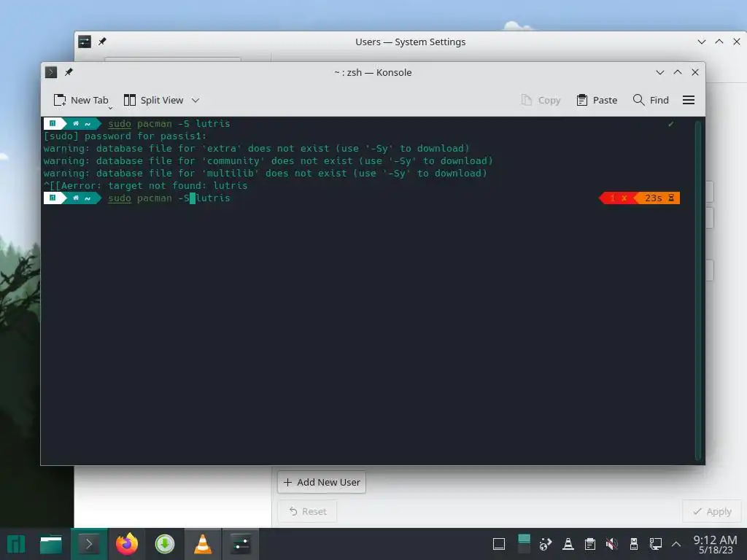Image resolution: width=747 pixels, height=560 pixels.
Task: Maximize the System Settings window
Action: coord(719,42)
